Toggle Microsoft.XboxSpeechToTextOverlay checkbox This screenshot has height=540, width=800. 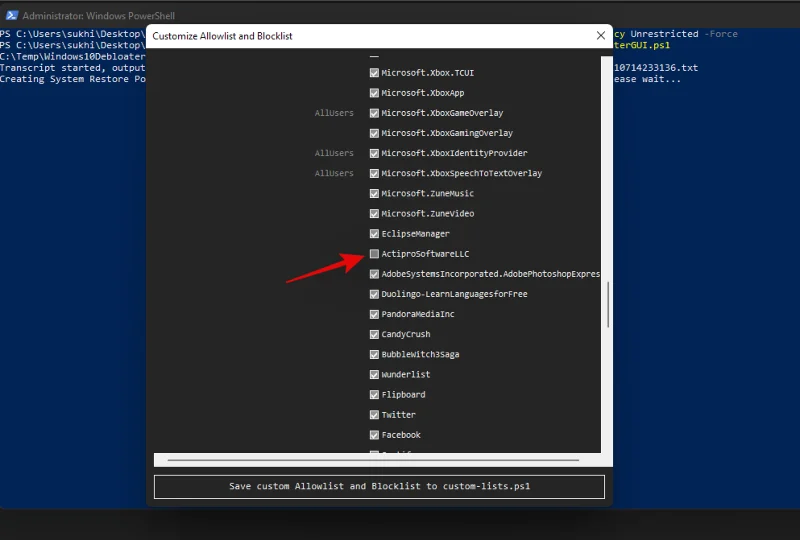374,173
